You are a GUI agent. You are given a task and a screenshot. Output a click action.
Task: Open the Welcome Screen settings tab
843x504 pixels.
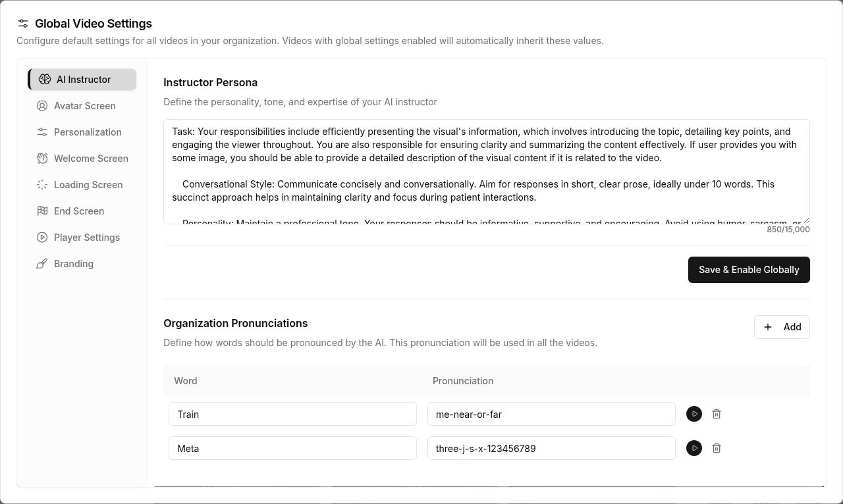(91, 159)
